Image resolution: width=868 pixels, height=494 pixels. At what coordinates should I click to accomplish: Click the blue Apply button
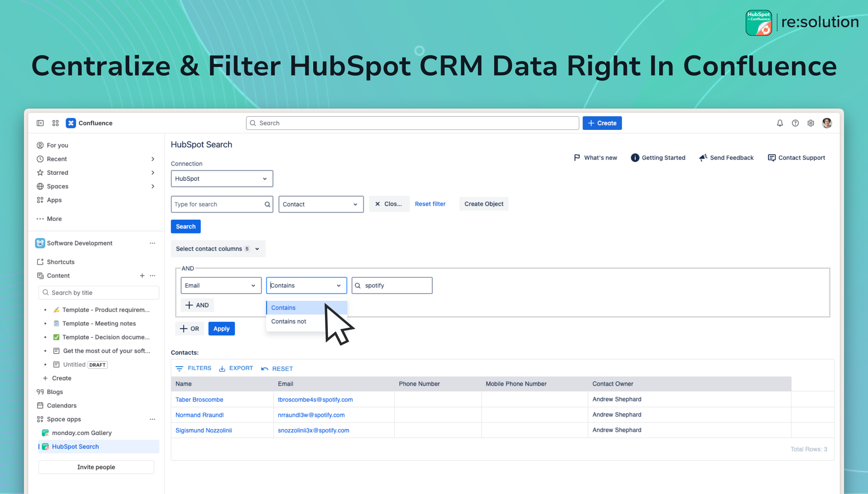pyautogui.click(x=222, y=328)
